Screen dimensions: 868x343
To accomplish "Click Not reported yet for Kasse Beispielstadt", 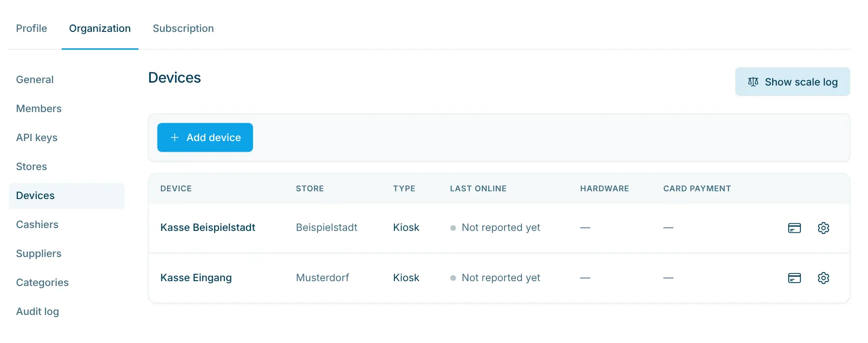I will 501,228.
